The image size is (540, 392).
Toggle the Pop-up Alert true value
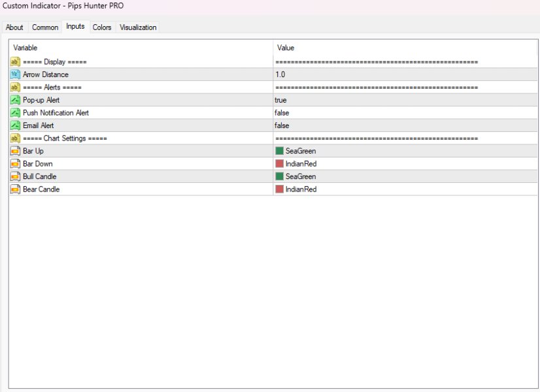coord(280,100)
